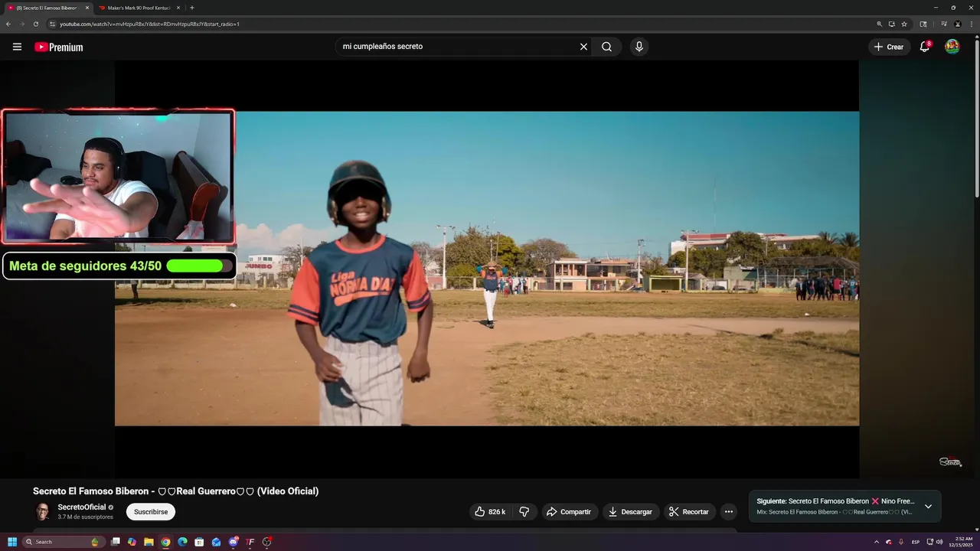
Task: Switch to the Maker's Mark browser tab
Action: (139, 8)
